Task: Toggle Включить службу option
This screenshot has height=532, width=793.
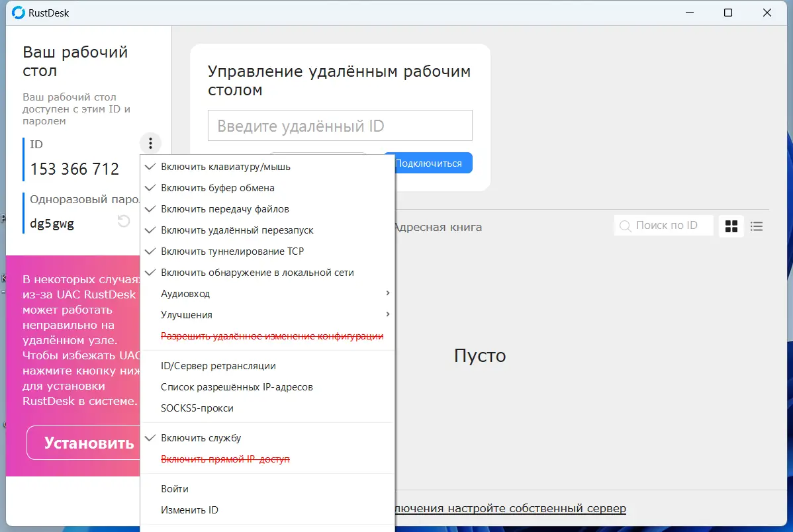Action: (267, 438)
